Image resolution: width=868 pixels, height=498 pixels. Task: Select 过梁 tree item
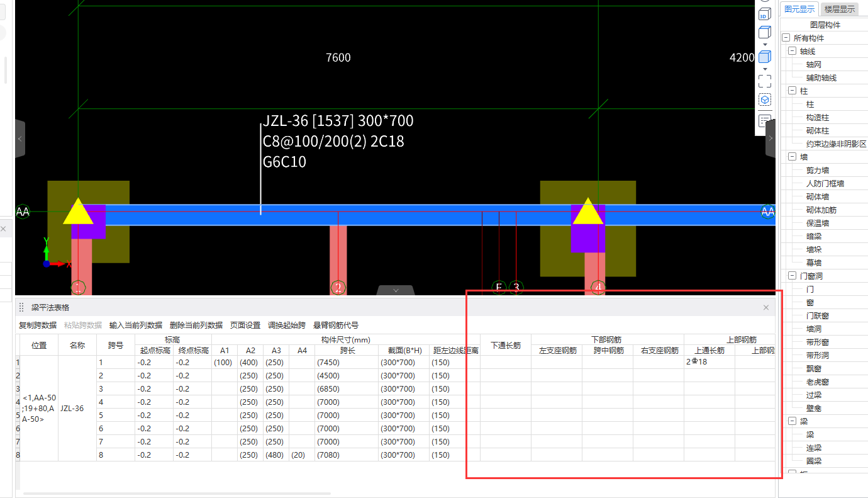coord(813,395)
